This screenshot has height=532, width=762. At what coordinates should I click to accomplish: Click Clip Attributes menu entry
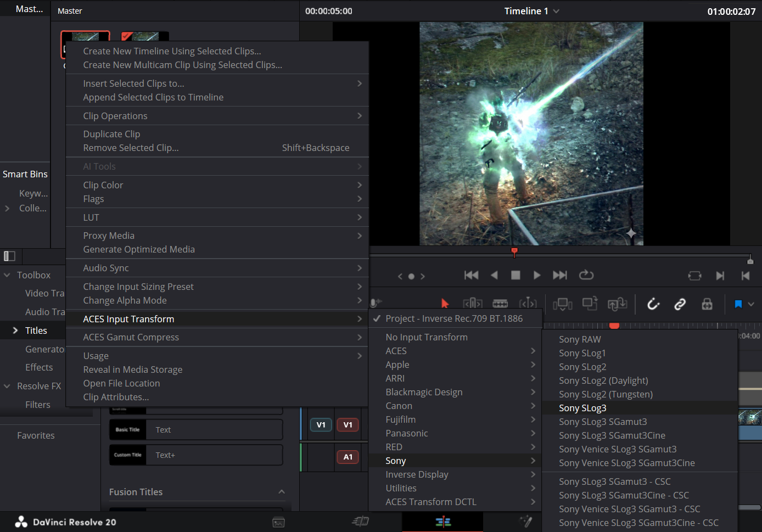click(x=116, y=397)
